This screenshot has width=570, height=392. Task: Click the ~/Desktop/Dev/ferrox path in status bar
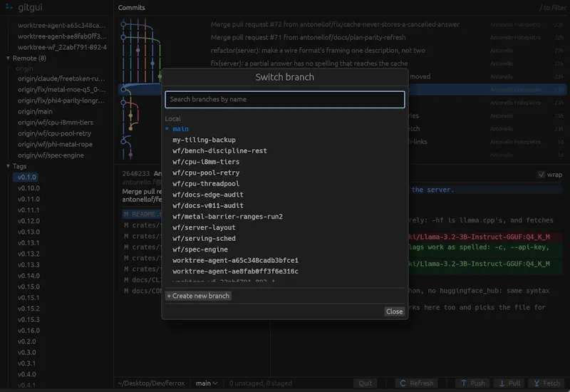click(x=151, y=383)
